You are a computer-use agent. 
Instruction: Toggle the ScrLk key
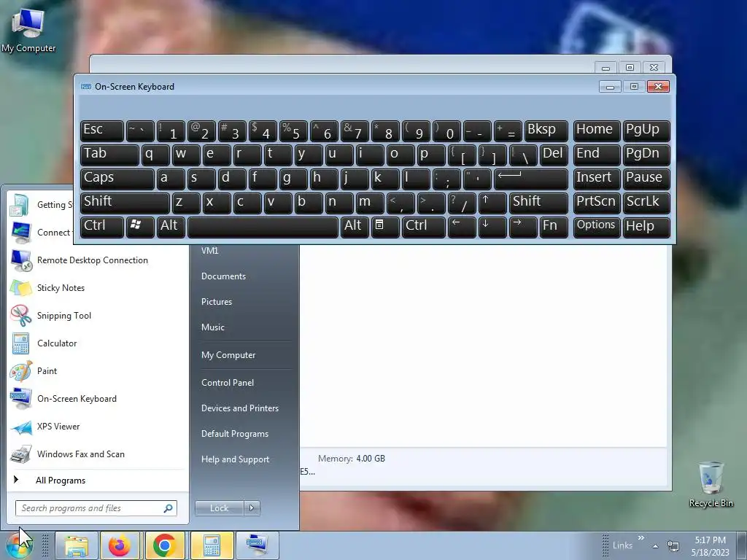click(x=646, y=203)
